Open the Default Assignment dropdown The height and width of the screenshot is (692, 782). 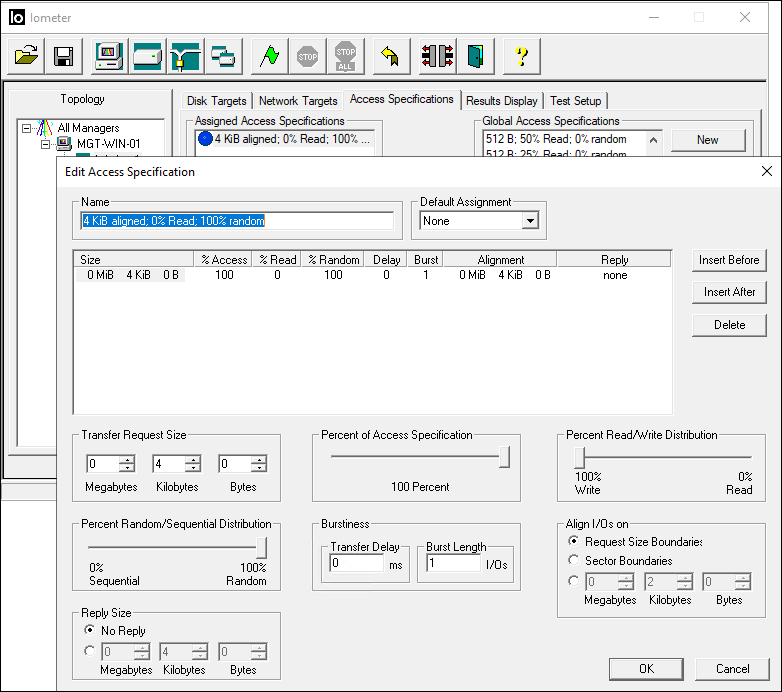pos(530,221)
